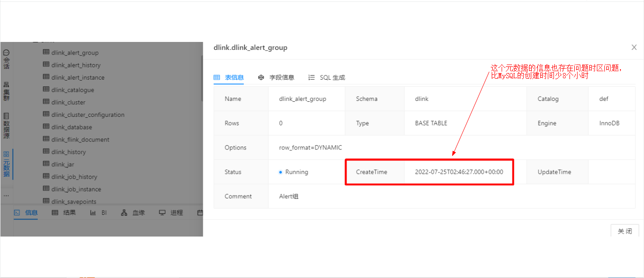Viewport: 644px width, 278px height.
Task: Select dlink_job_instance in the table tree
Action: point(76,189)
